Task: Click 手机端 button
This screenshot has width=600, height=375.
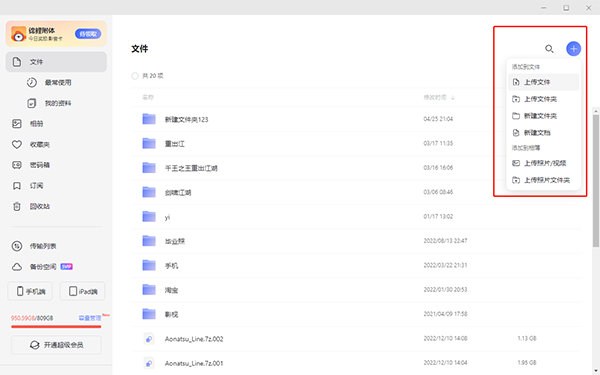Action: pos(30,292)
